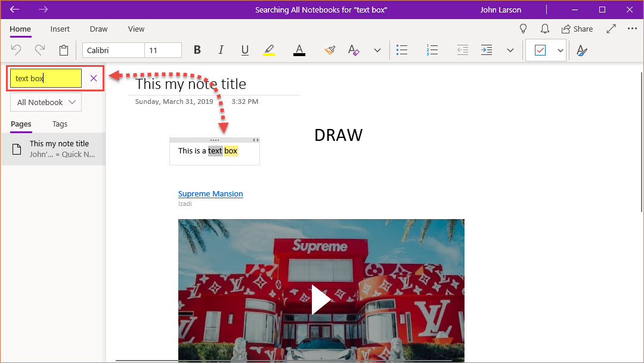The image size is (644, 363).
Task: Click the Clear Formatting icon
Action: (354, 50)
